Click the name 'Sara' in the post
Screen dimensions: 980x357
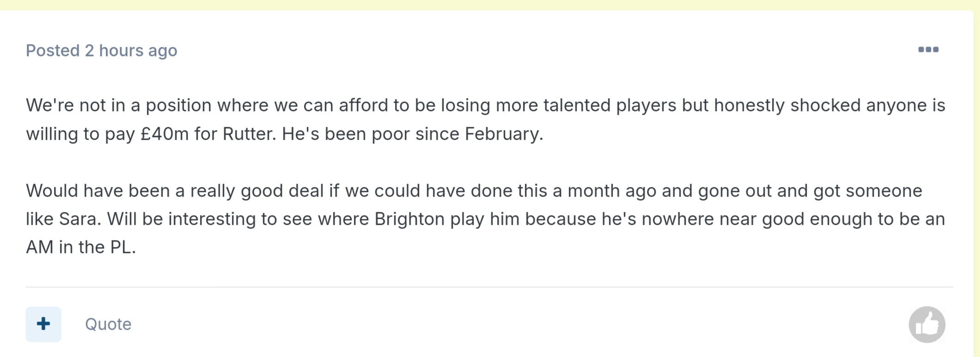click(x=79, y=219)
